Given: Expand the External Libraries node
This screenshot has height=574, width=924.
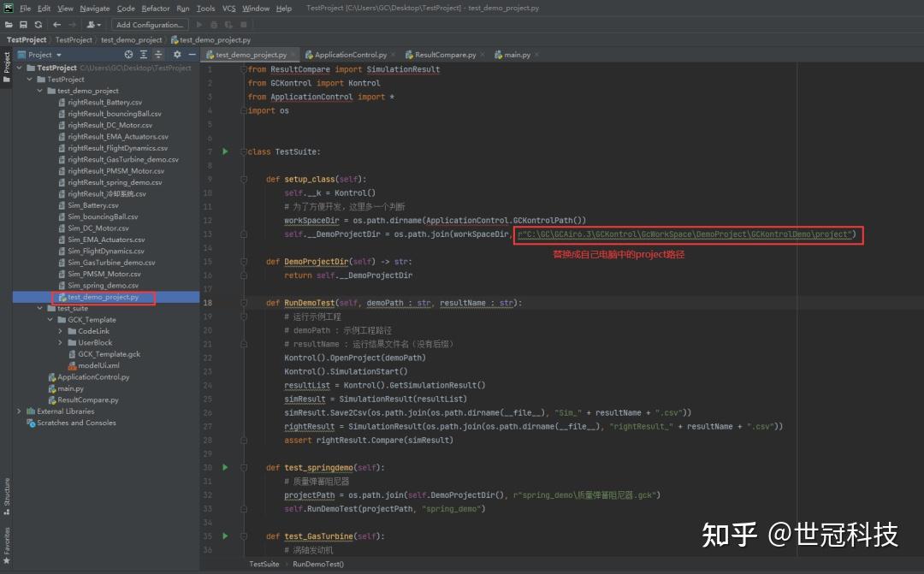Looking at the screenshot, I should pos(19,411).
